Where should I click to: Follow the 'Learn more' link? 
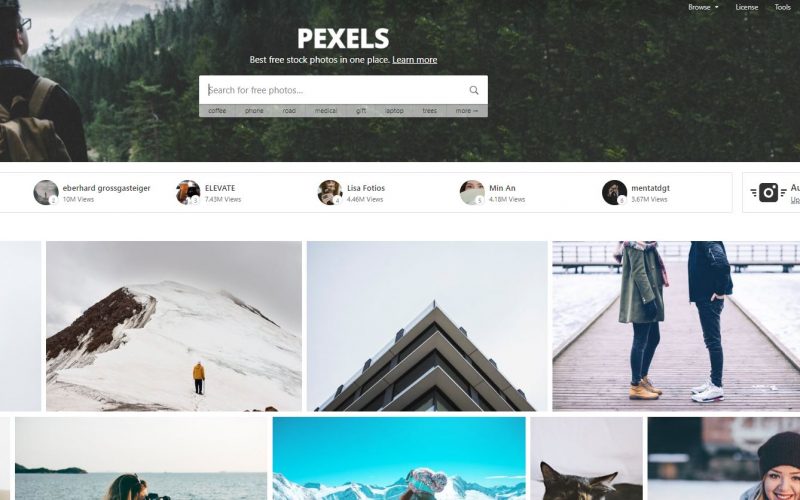(x=414, y=60)
